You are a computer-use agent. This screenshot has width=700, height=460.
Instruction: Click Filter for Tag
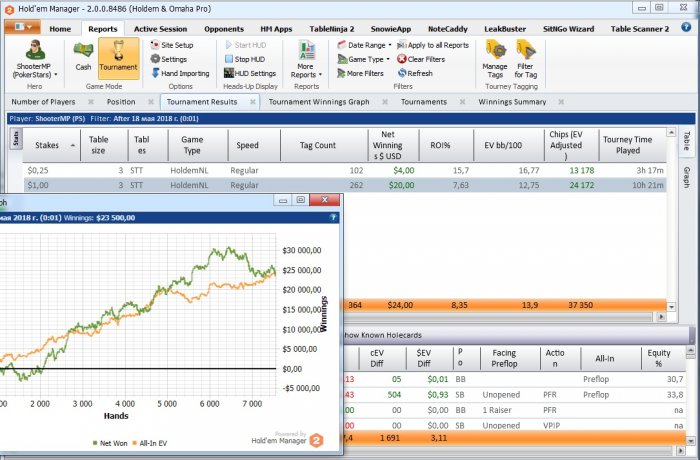525,59
